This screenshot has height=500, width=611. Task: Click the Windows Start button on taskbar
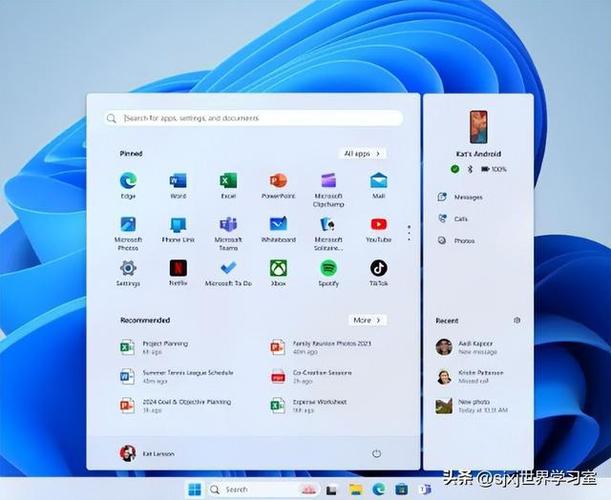click(x=194, y=489)
